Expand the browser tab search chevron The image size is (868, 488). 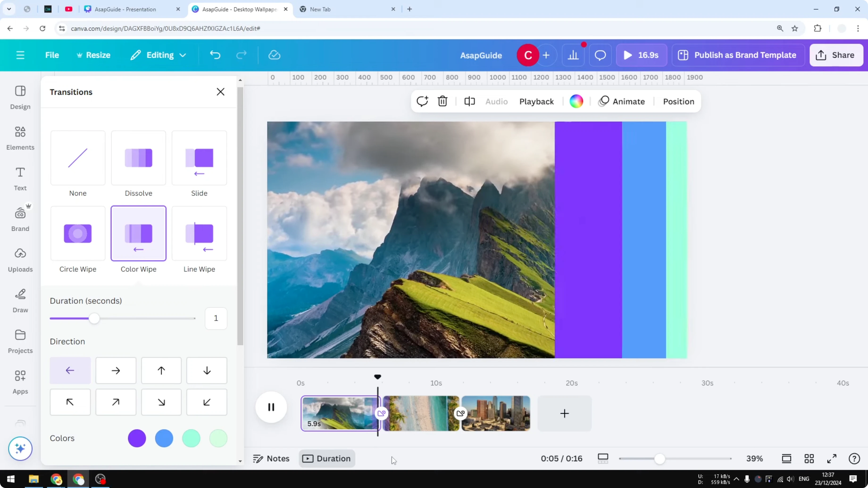[9, 9]
